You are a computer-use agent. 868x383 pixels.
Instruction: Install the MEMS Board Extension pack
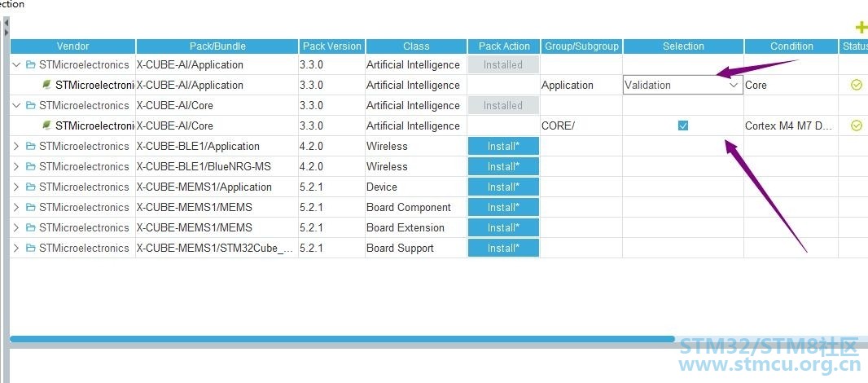[x=503, y=227]
